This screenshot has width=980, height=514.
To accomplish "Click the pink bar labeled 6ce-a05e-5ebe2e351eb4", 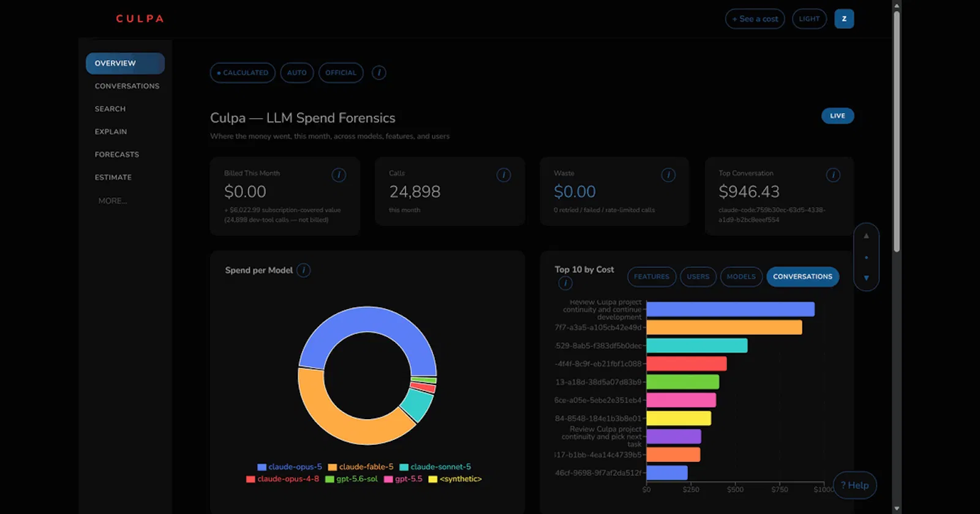I will pyautogui.click(x=681, y=400).
